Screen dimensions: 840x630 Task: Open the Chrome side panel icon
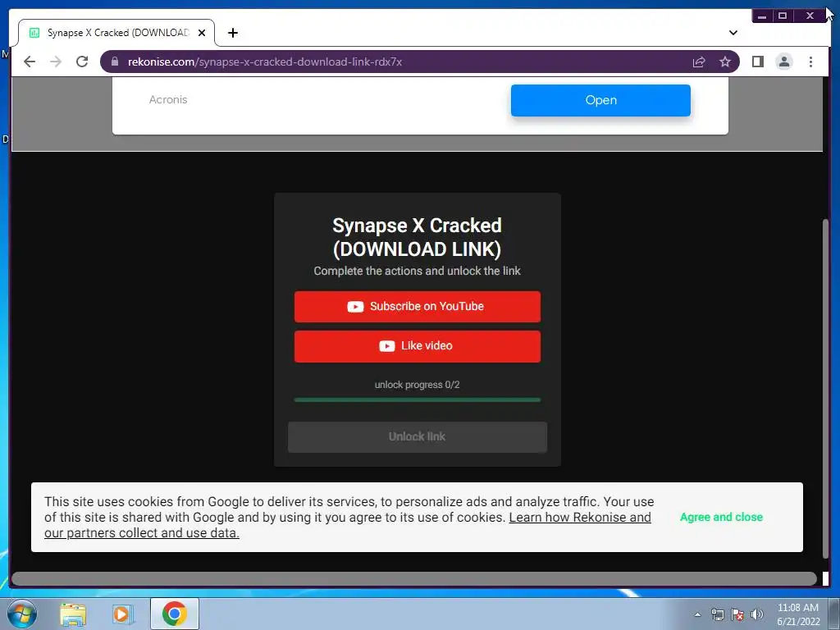757,62
